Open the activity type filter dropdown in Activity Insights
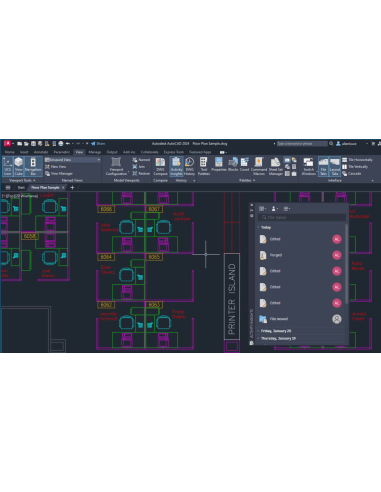 tap(263, 209)
